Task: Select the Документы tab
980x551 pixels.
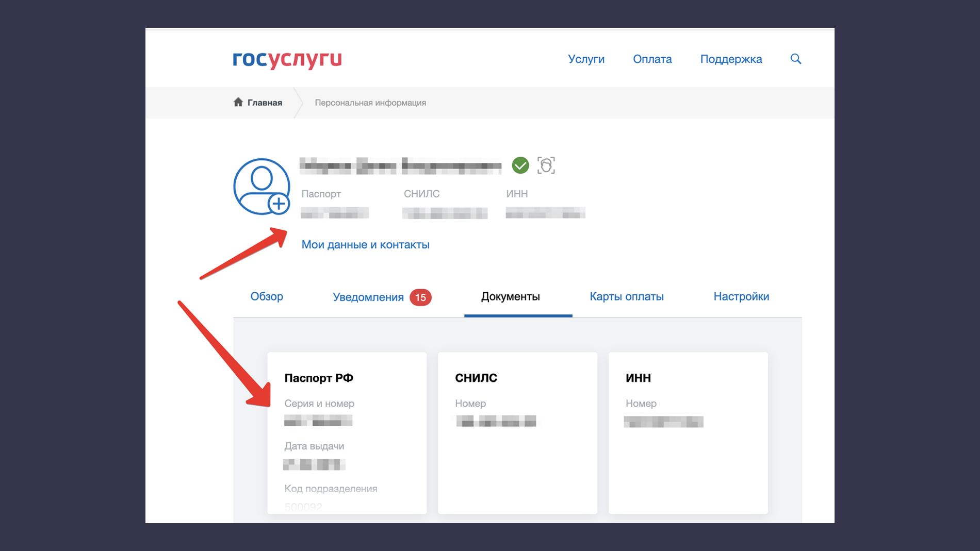Action: [510, 297]
